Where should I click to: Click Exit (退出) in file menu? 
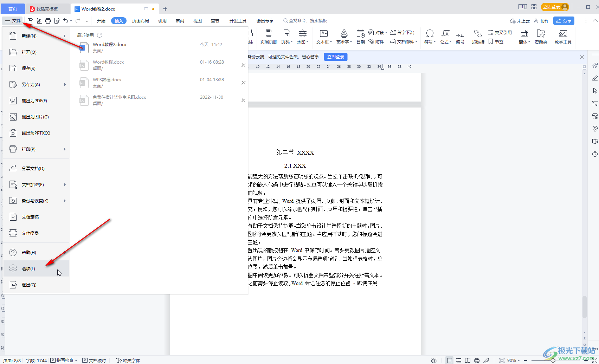36,285
